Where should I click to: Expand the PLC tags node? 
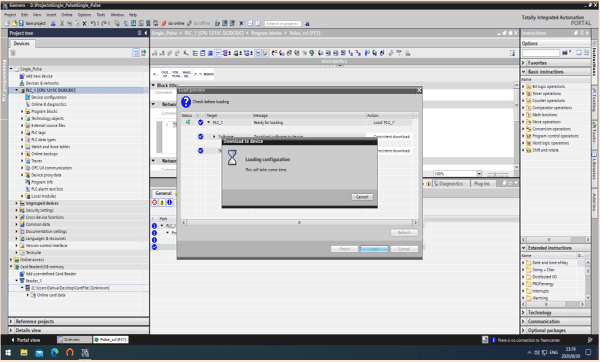(22, 132)
